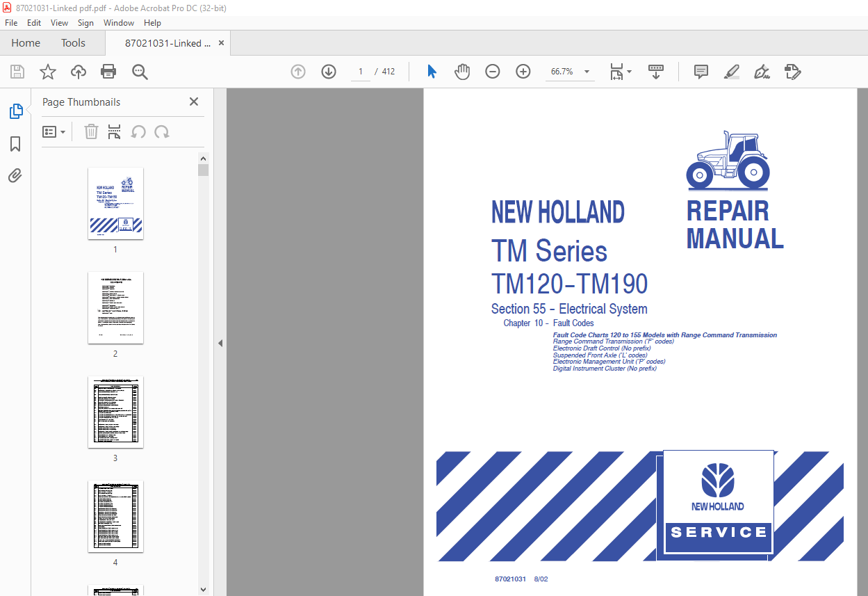Image resolution: width=868 pixels, height=596 pixels.
Task: Bookmark this file with the star icon
Action: click(48, 72)
